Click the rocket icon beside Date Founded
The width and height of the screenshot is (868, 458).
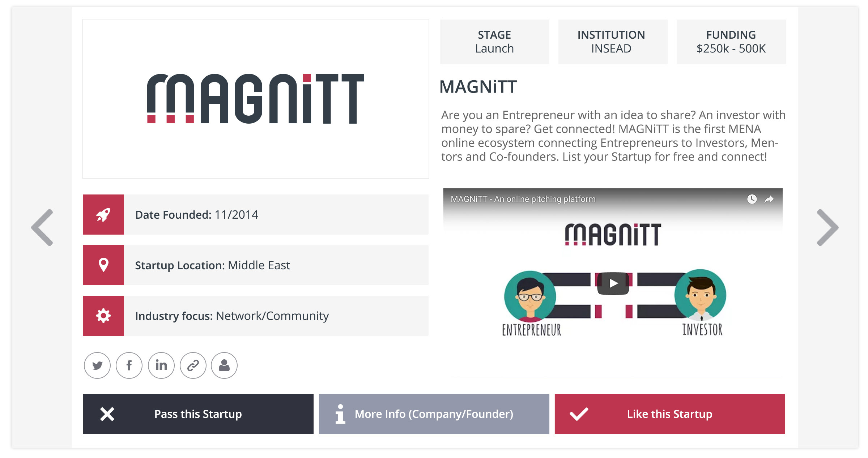point(103,215)
